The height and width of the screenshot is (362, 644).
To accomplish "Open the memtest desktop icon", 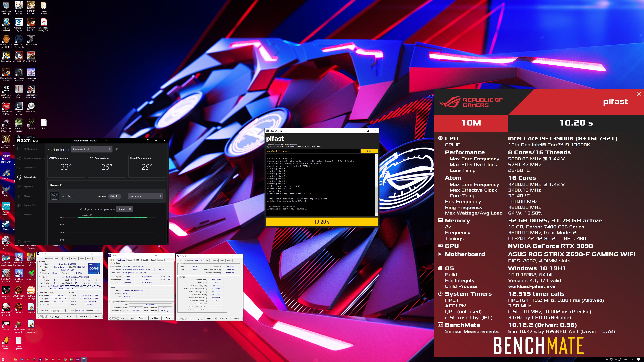I will click(x=31, y=275).
